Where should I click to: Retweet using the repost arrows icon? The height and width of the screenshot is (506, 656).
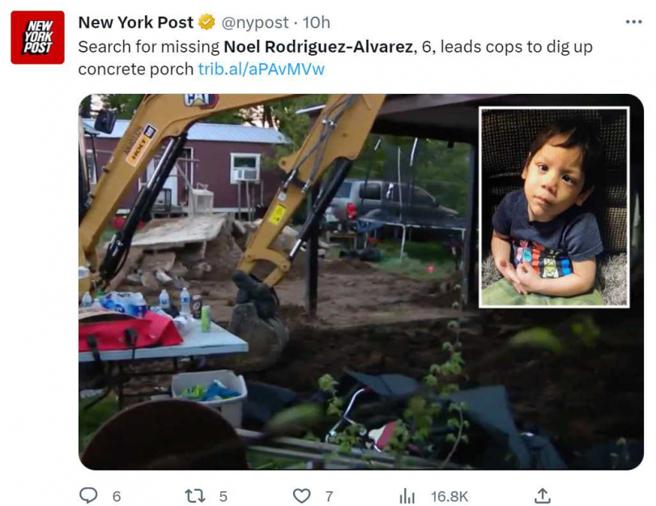coord(197,495)
